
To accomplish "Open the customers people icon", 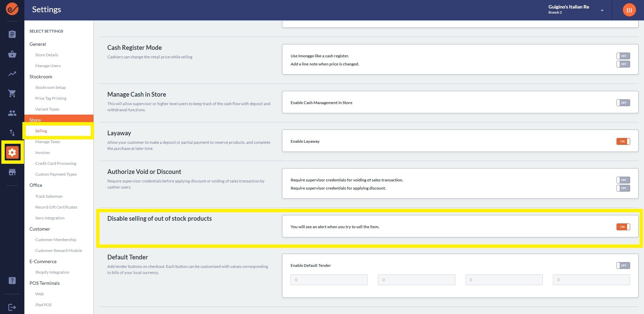I will (12, 113).
